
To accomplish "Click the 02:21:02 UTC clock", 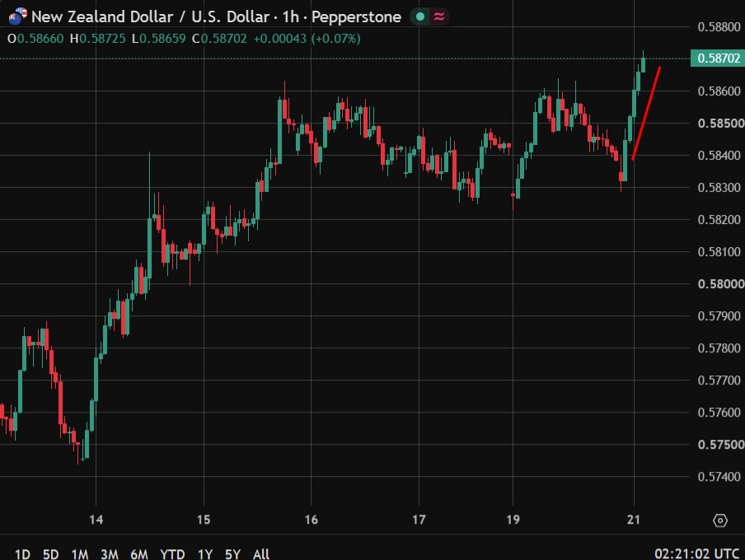I will 696,553.
